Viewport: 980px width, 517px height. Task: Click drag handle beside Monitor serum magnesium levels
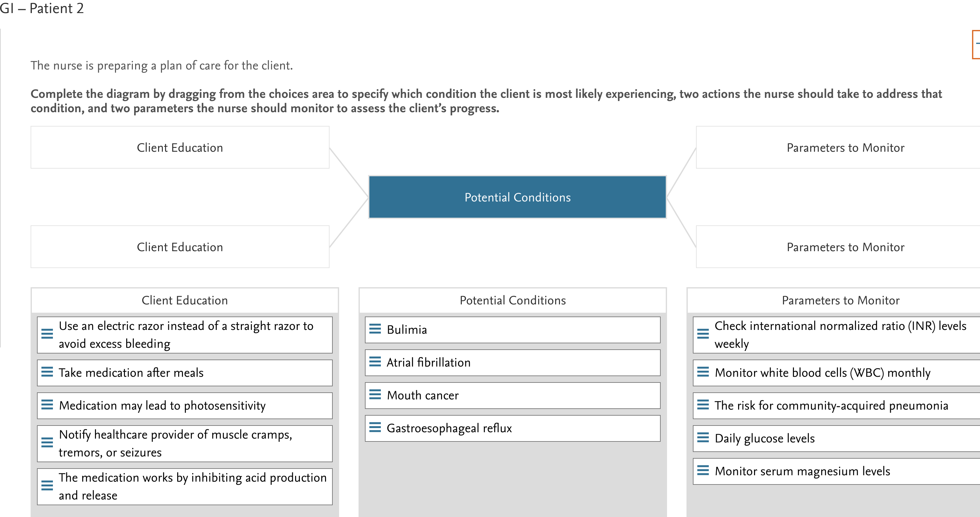(x=703, y=470)
